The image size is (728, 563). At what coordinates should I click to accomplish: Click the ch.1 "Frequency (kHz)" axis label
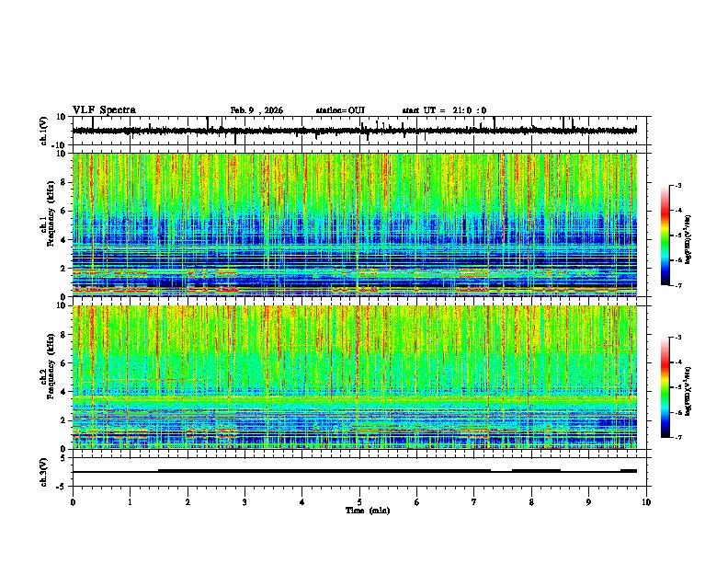coord(51,214)
